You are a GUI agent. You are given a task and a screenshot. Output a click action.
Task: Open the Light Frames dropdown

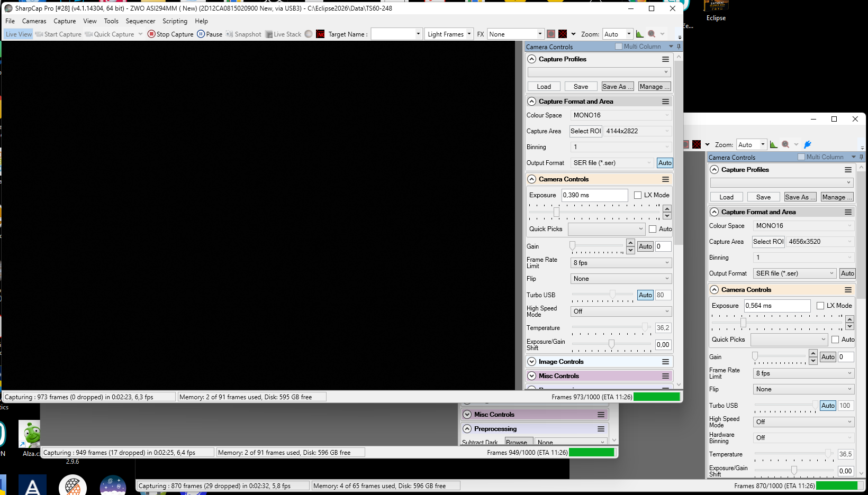(x=449, y=34)
